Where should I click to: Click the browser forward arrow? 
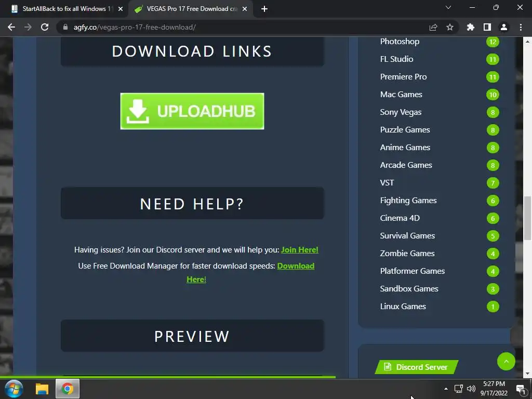click(x=28, y=27)
